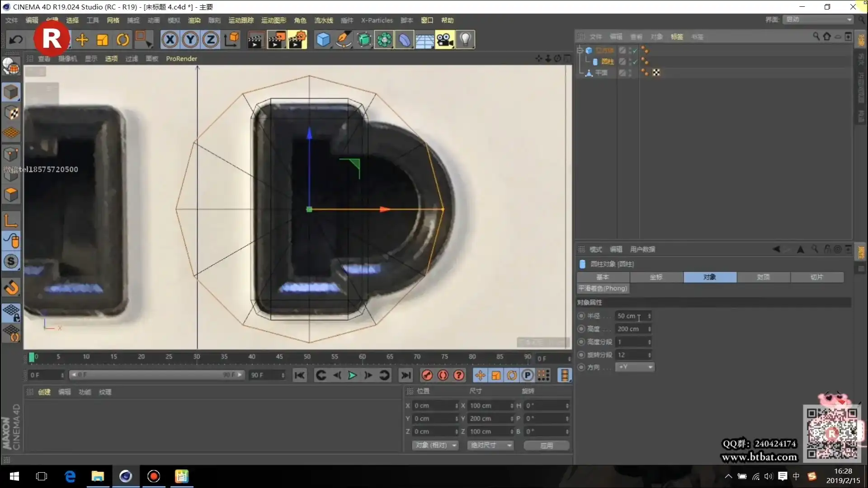This screenshot has height=488, width=868.
Task: Select the subdivision surface icon
Action: (x=364, y=39)
